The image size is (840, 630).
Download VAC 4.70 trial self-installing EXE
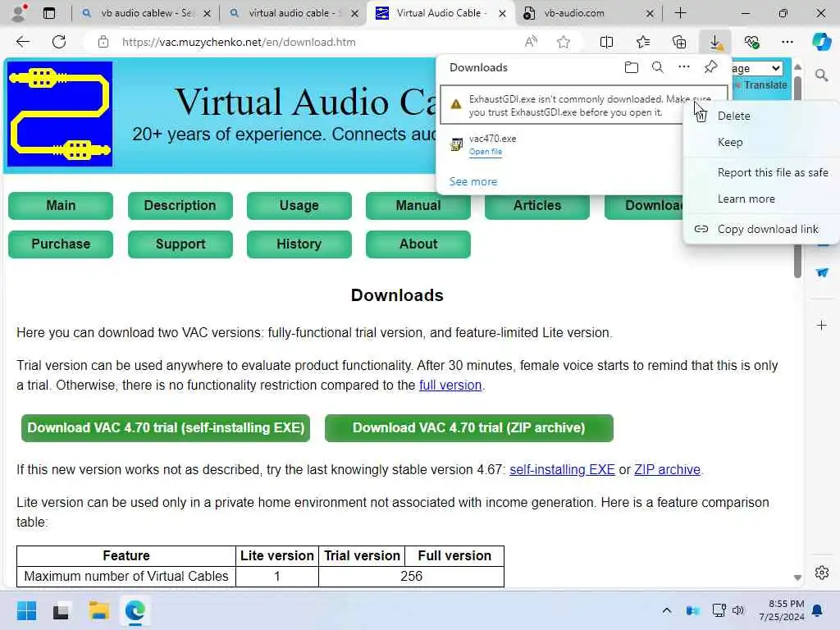pos(166,427)
